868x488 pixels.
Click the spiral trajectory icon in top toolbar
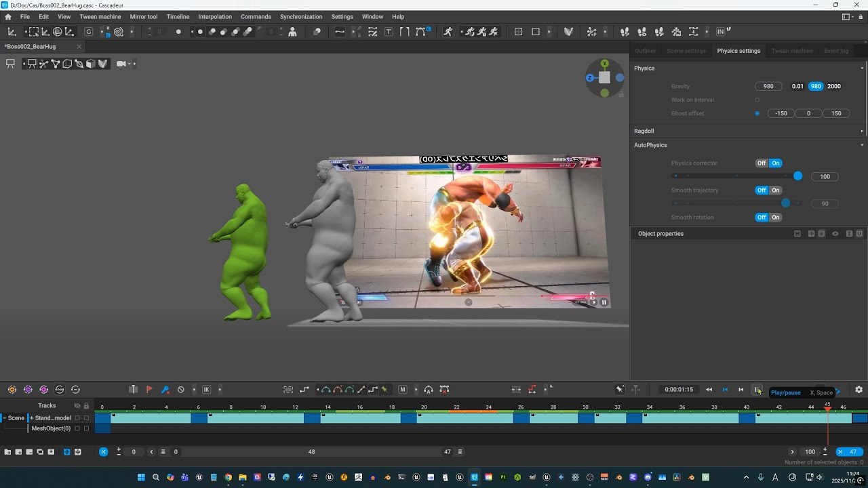tap(119, 32)
